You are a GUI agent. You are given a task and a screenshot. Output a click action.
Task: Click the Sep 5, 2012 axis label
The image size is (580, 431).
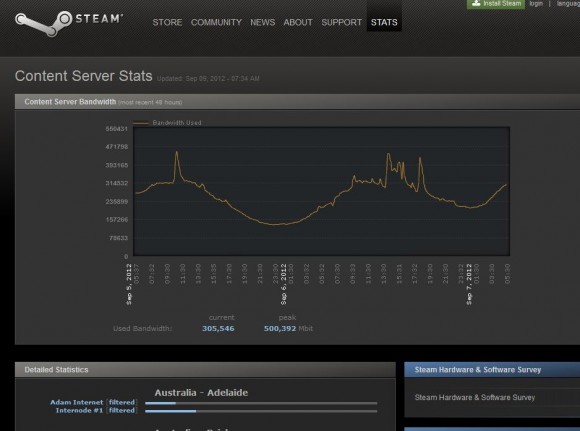(x=129, y=284)
